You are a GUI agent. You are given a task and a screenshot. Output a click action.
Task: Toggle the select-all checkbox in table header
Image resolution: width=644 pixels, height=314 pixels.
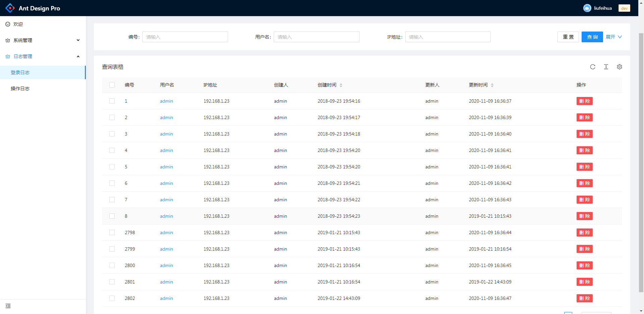tap(112, 85)
